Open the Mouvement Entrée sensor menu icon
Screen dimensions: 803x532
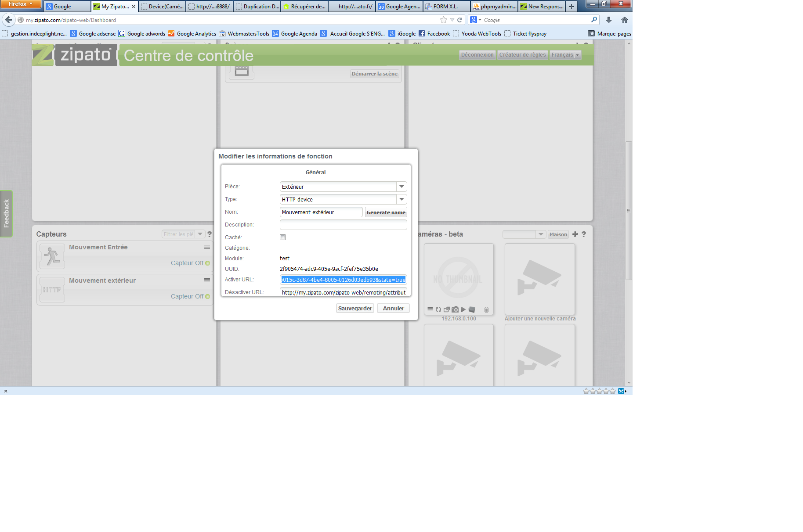[x=207, y=247]
